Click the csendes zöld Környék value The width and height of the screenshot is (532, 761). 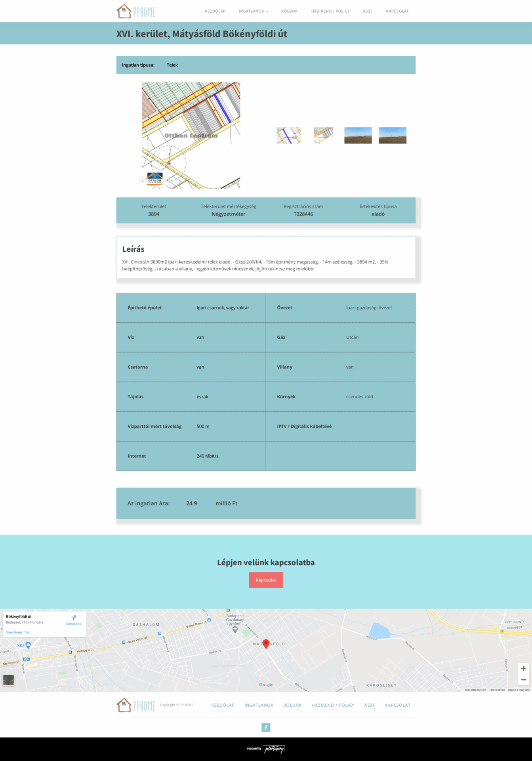[x=360, y=397]
